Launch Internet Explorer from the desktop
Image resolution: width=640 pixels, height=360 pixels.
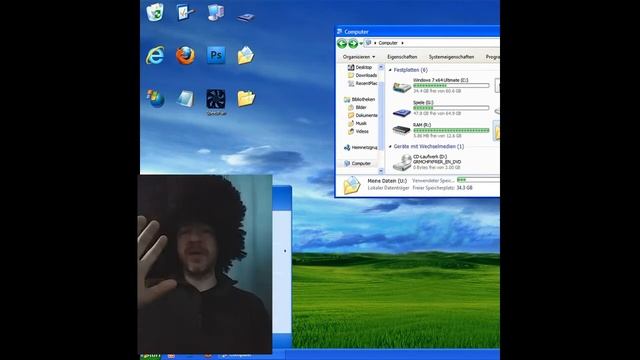coord(156,55)
